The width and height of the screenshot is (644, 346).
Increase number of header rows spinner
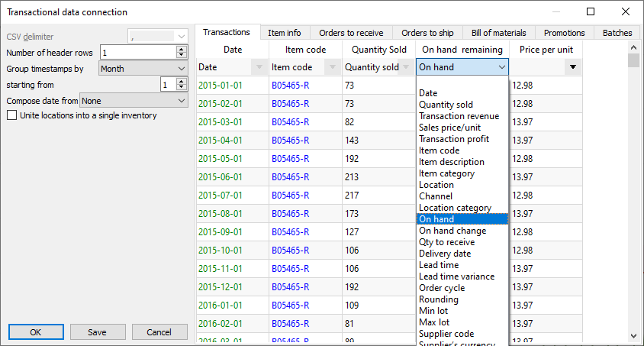(181, 49)
